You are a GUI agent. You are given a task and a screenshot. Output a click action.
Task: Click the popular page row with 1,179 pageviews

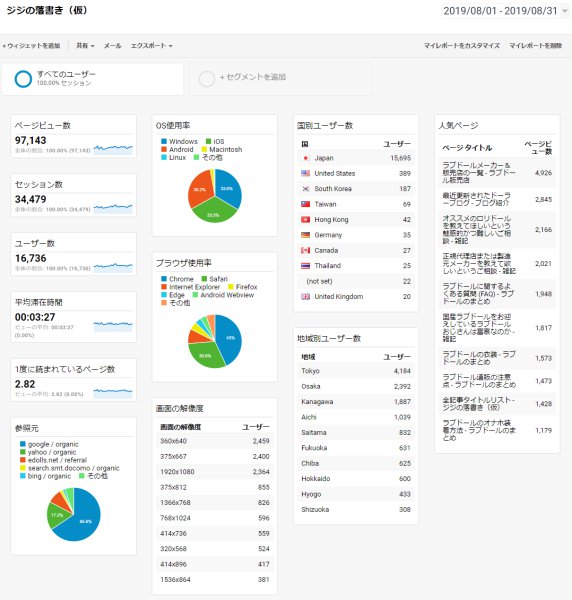[497, 430]
